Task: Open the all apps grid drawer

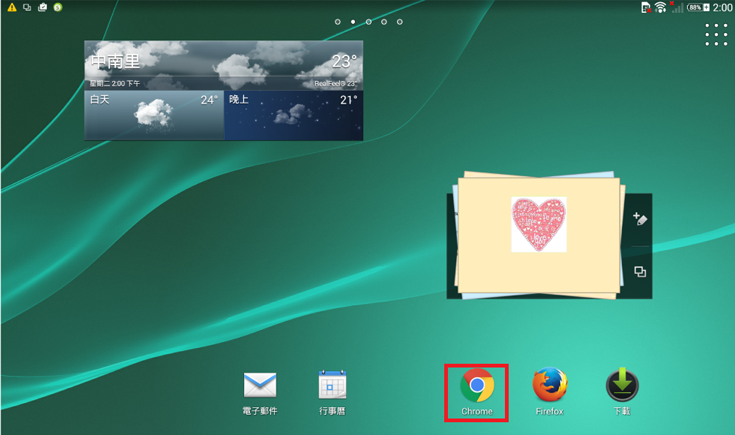Action: coord(716,35)
